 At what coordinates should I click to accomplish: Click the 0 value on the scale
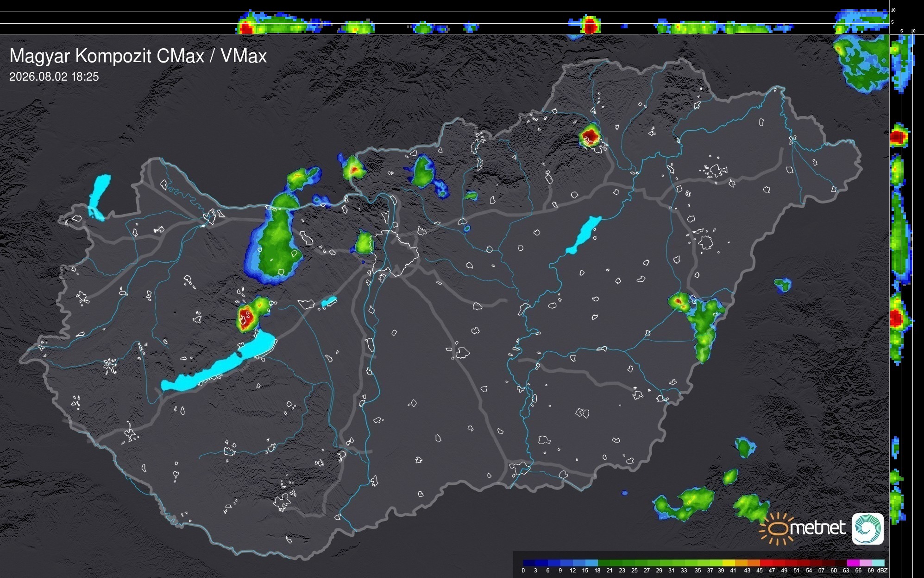tap(523, 571)
